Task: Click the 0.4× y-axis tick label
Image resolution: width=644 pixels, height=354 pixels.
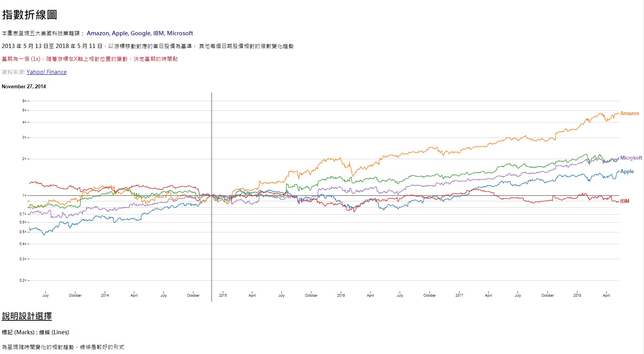Action: [x=23, y=244]
